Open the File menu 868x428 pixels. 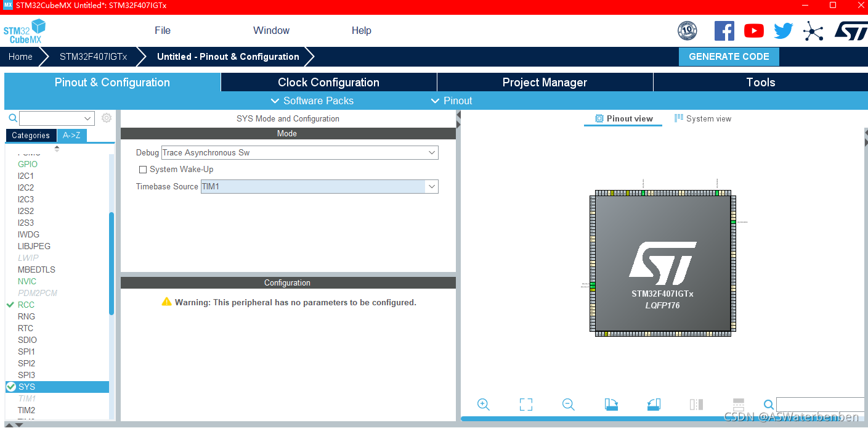click(x=163, y=31)
